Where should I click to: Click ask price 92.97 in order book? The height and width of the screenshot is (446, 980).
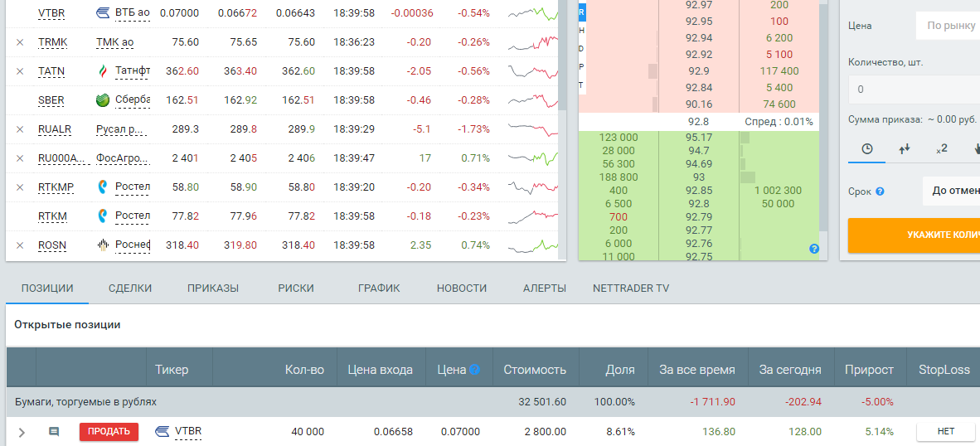(698, 6)
